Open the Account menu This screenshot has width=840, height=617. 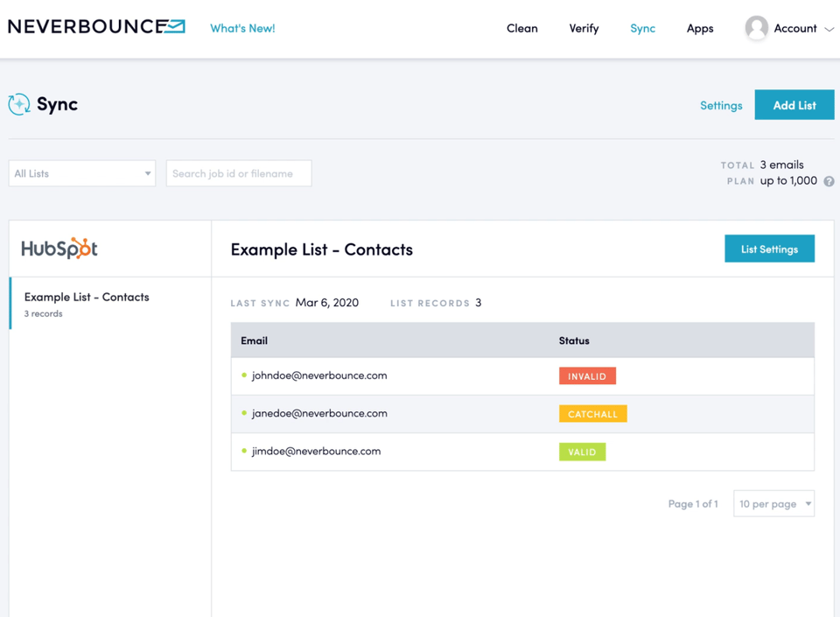coord(795,28)
